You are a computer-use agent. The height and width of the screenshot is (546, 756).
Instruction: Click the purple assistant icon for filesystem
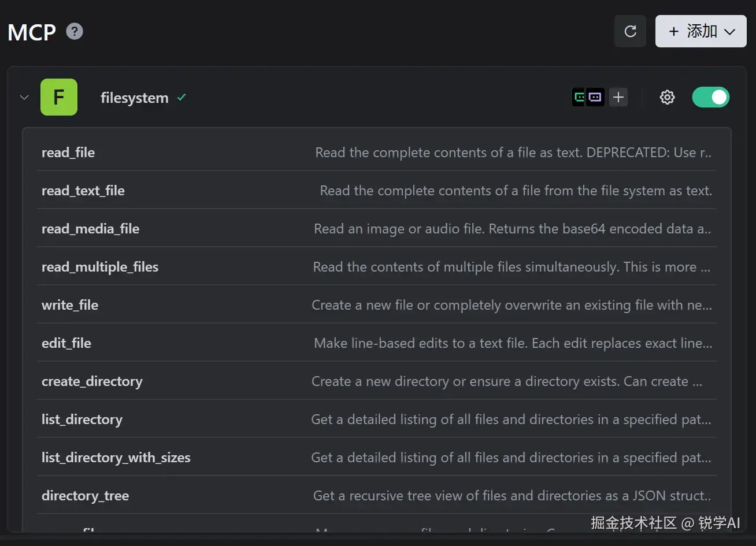click(x=595, y=98)
